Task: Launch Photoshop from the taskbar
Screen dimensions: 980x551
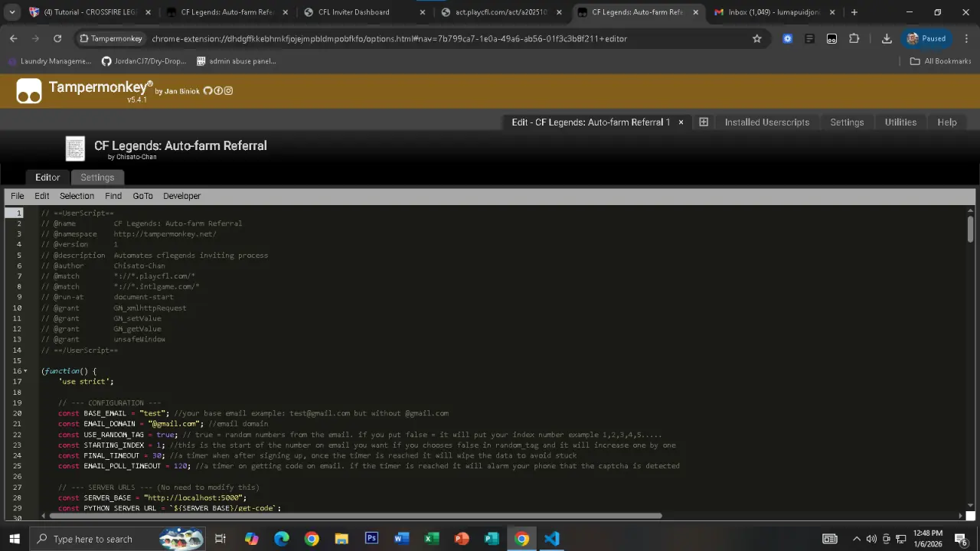Action: pyautogui.click(x=371, y=539)
